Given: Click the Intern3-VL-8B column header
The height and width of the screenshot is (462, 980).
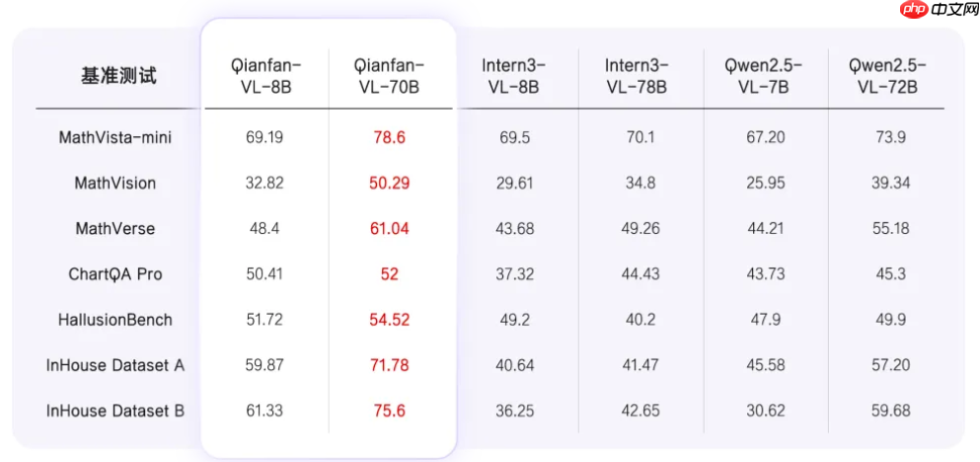Looking at the screenshot, I should click(x=514, y=76).
